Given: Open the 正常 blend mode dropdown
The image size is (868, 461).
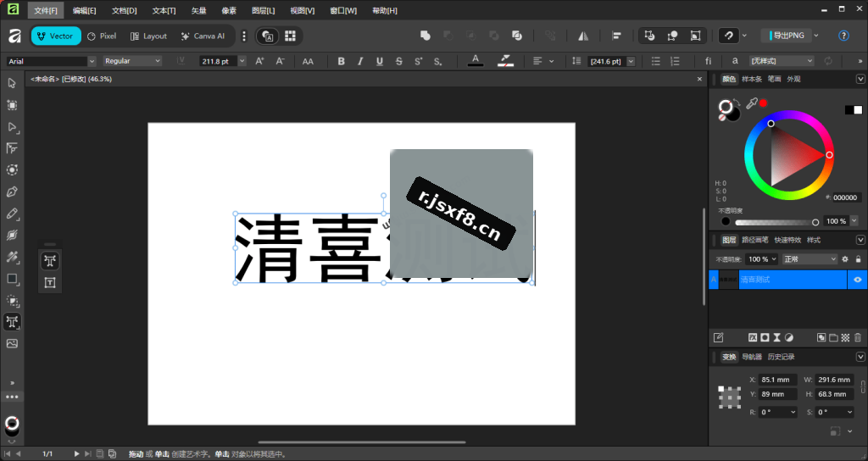Looking at the screenshot, I should point(810,259).
